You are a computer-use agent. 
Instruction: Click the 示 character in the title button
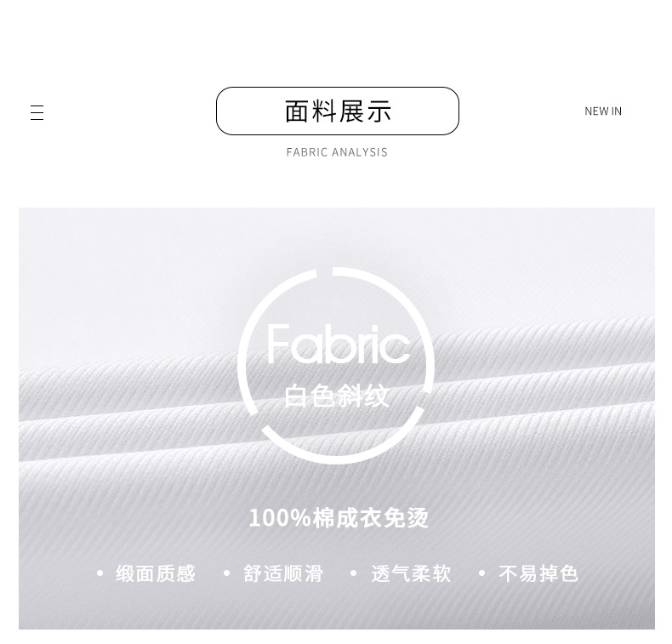pyautogui.click(x=379, y=111)
